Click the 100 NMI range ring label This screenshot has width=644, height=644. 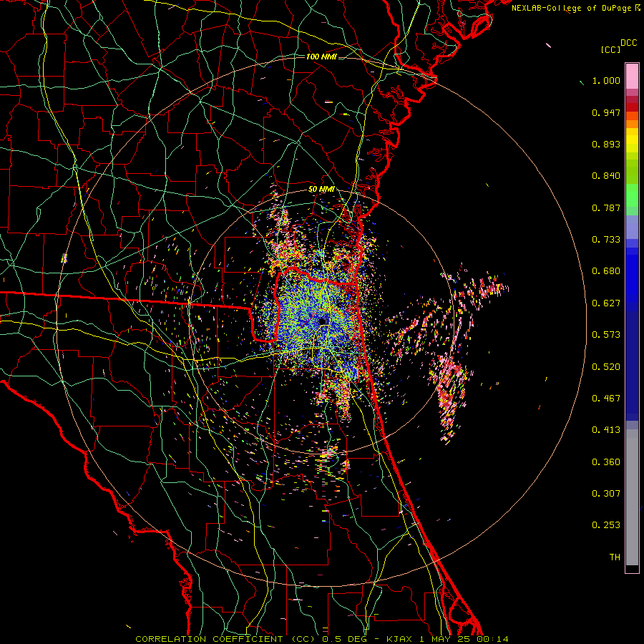[x=321, y=57]
